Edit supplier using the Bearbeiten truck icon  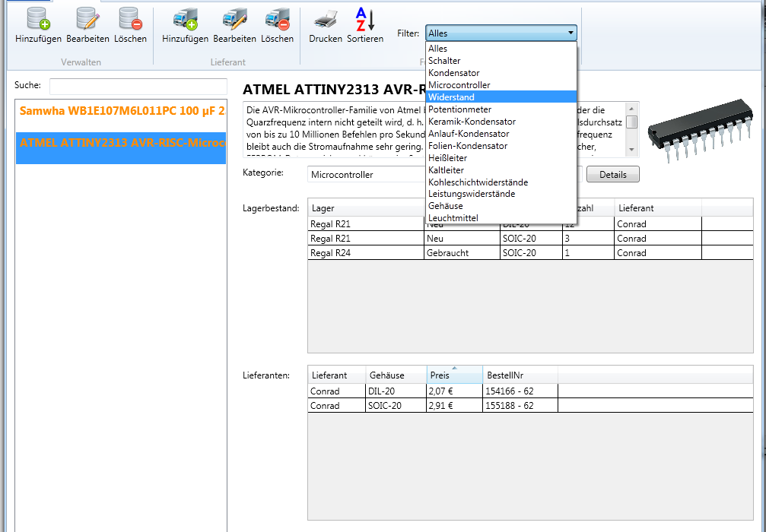(x=234, y=20)
